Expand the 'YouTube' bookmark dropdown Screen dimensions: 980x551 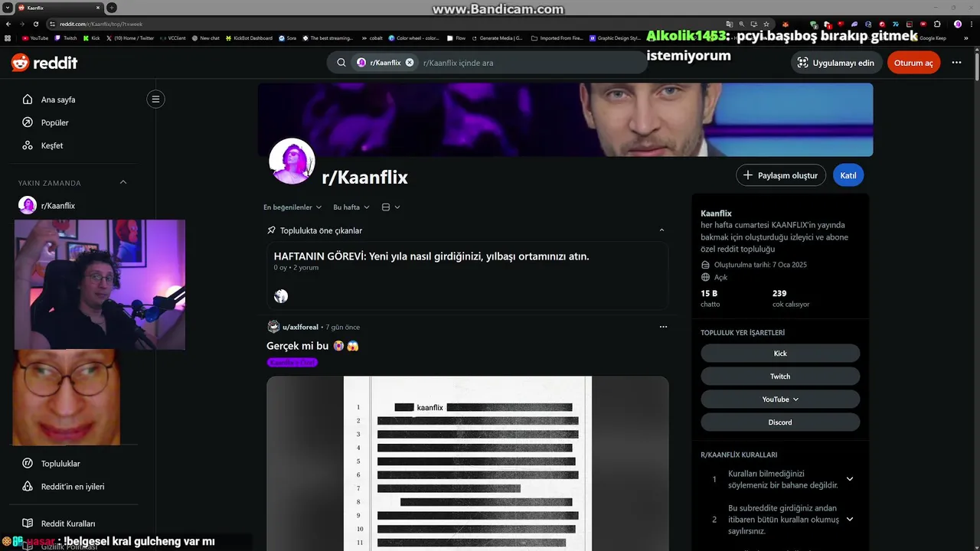tap(780, 399)
